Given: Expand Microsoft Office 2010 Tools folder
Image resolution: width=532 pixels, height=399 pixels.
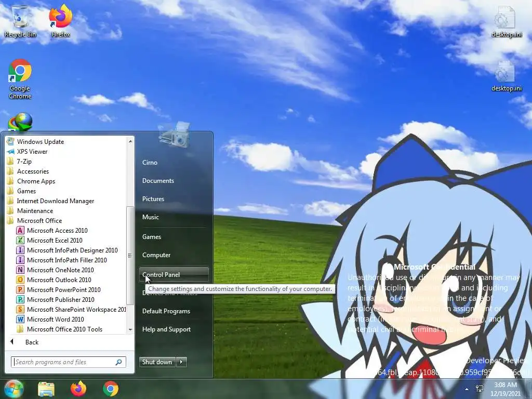Looking at the screenshot, I should click(59, 329).
